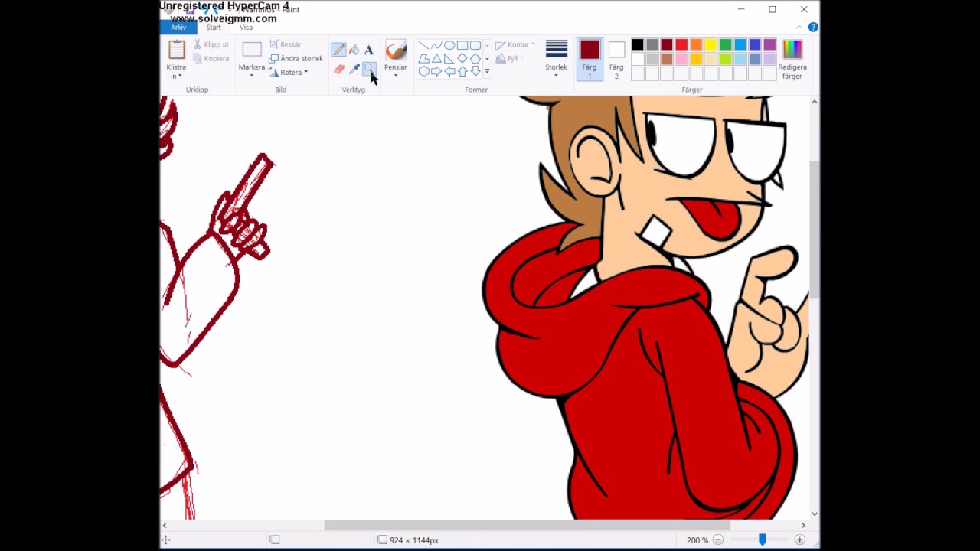980x551 pixels.
Task: Switch to the Start ribbon tab
Action: coord(214,28)
